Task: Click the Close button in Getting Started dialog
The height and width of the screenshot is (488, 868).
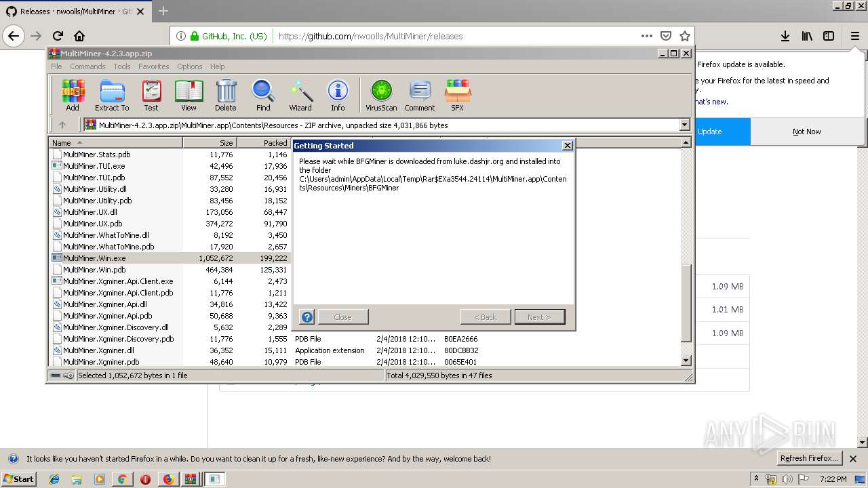Action: [x=343, y=317]
